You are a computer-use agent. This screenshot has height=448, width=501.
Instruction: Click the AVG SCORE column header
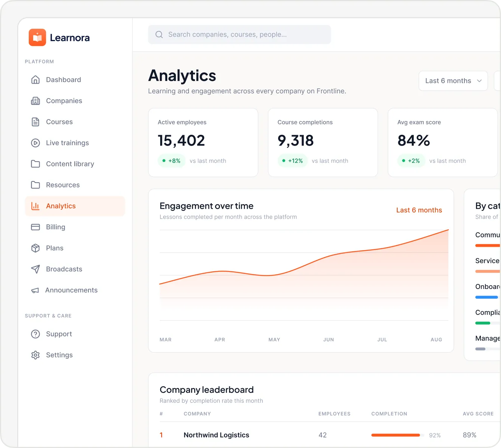coord(478,414)
